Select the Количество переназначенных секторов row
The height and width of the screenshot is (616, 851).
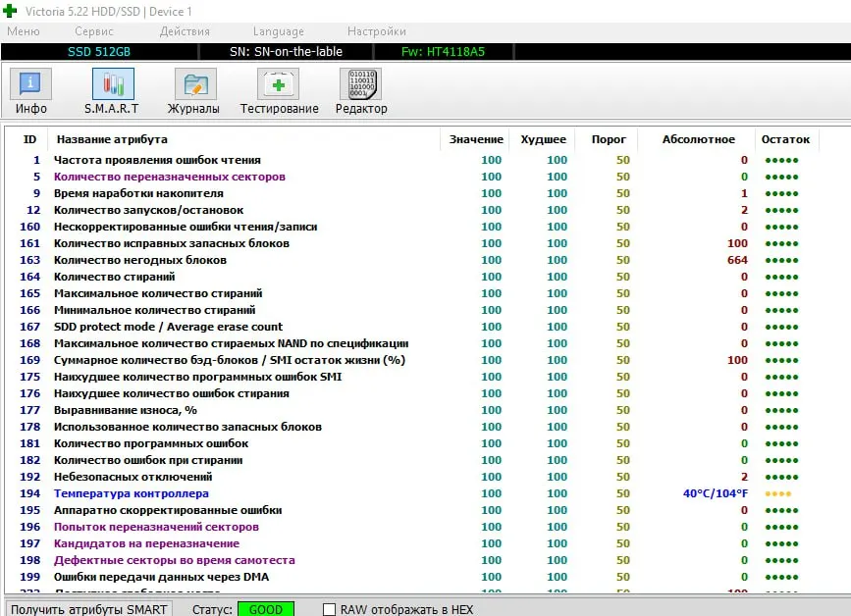(x=169, y=177)
